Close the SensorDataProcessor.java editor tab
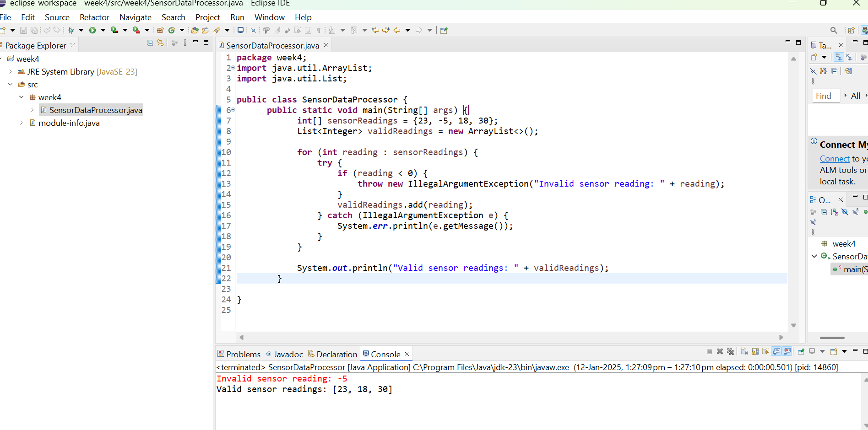This screenshot has width=868, height=430. point(326,45)
